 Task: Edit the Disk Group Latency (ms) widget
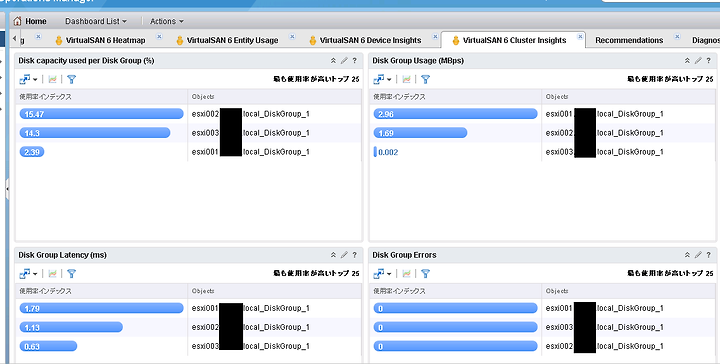pos(344,255)
